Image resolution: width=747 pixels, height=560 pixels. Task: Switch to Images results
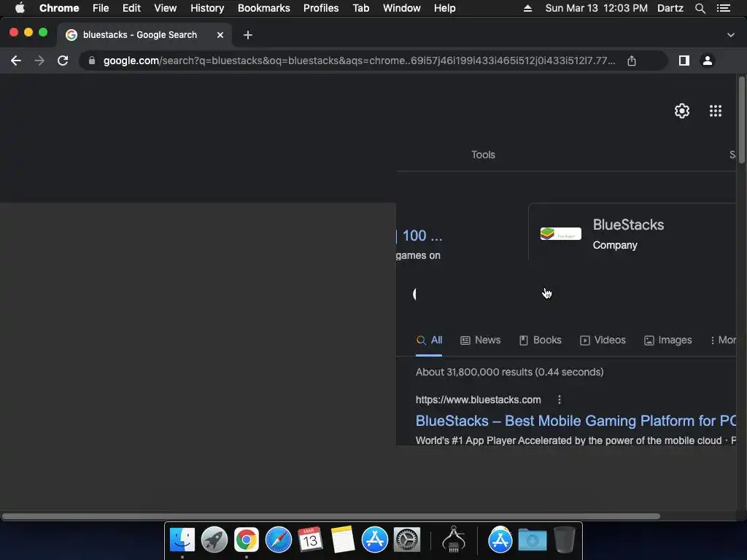(x=668, y=340)
